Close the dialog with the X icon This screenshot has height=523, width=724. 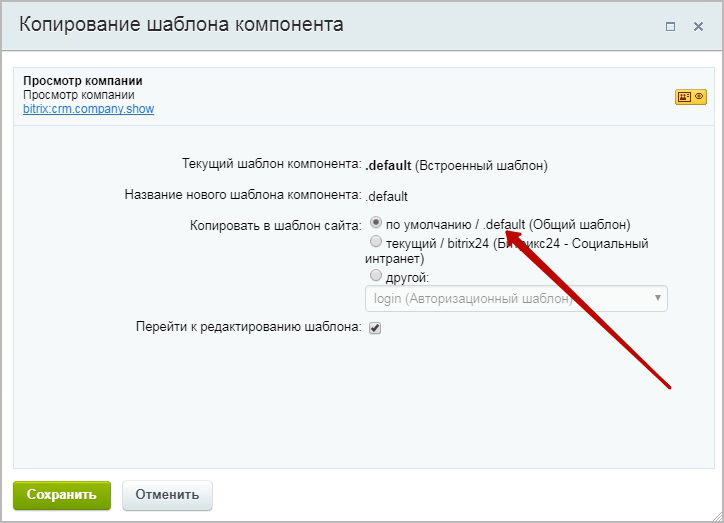pos(699,26)
